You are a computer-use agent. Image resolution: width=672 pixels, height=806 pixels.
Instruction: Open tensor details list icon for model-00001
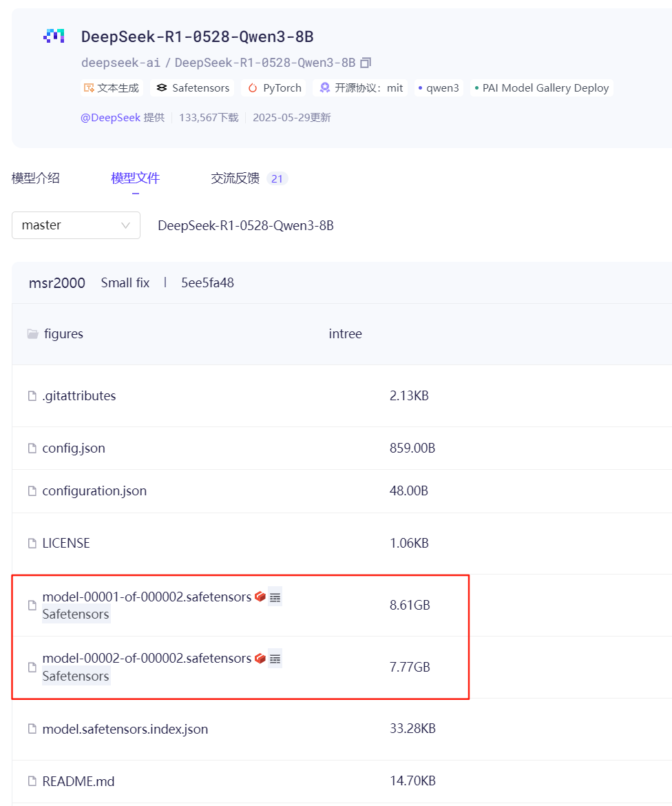(x=275, y=597)
